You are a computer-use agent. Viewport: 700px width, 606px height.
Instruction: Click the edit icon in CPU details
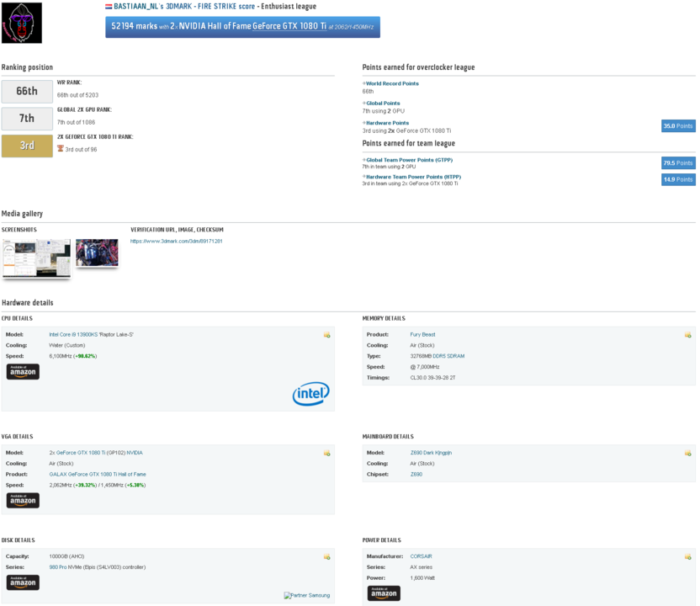326,335
